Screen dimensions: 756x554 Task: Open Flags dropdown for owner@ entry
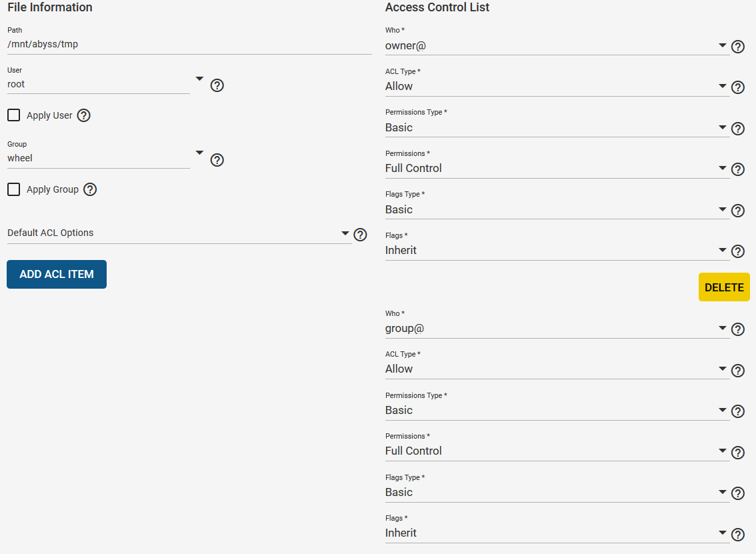point(556,250)
